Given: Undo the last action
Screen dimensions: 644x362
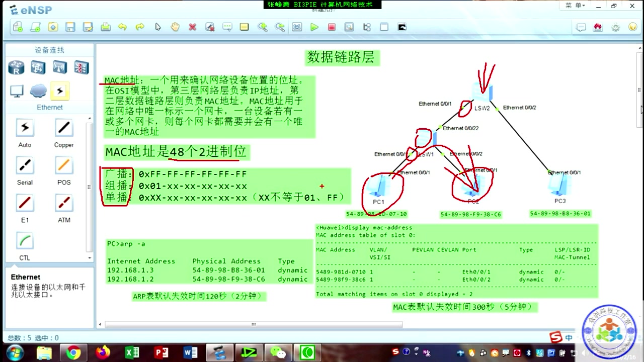Looking at the screenshot, I should tap(122, 27).
